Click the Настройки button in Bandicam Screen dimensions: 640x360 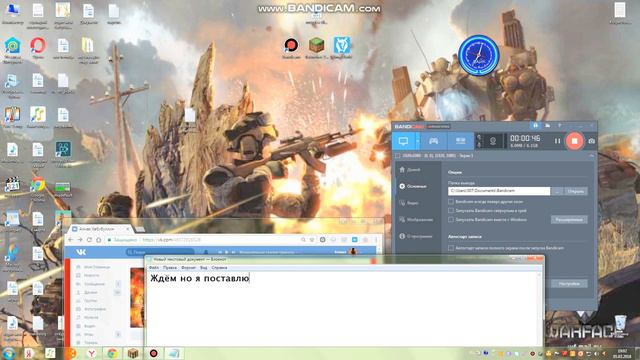click(569, 284)
